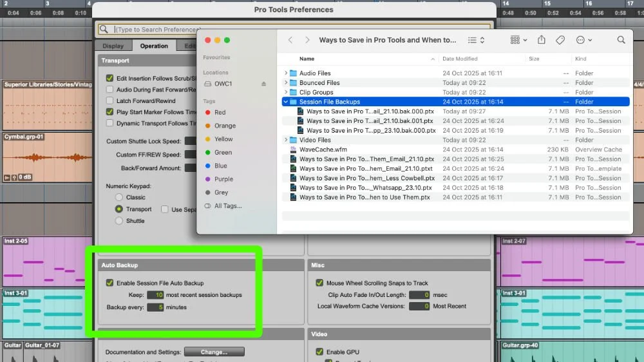The width and height of the screenshot is (644, 362).
Task: Click Clip Auto Fade In/Out Length field
Action: coord(419,295)
